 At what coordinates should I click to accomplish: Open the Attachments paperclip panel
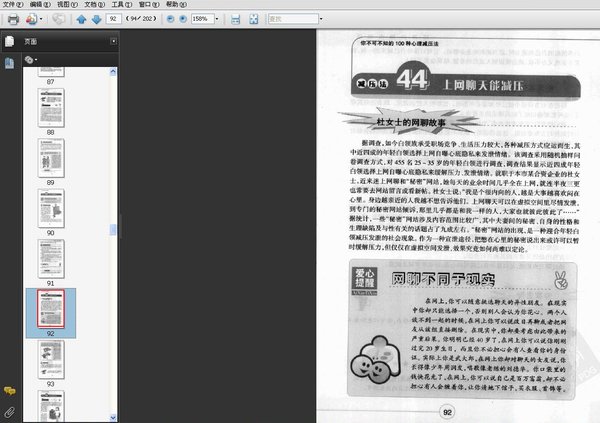click(x=9, y=411)
